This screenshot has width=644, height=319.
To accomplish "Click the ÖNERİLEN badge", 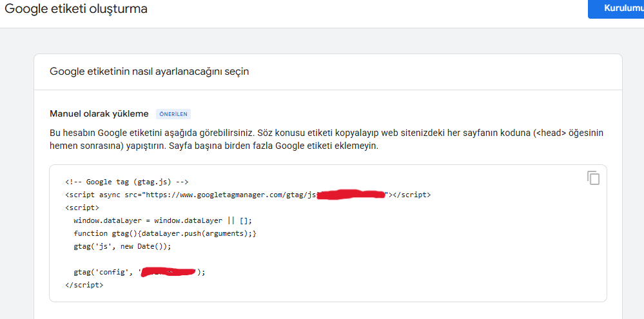I will [x=173, y=114].
